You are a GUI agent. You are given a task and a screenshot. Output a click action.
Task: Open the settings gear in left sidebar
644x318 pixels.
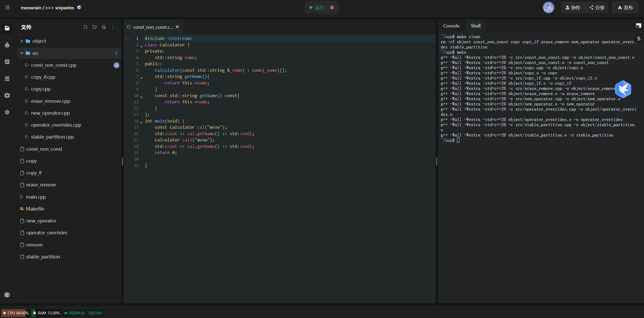(x=7, y=112)
